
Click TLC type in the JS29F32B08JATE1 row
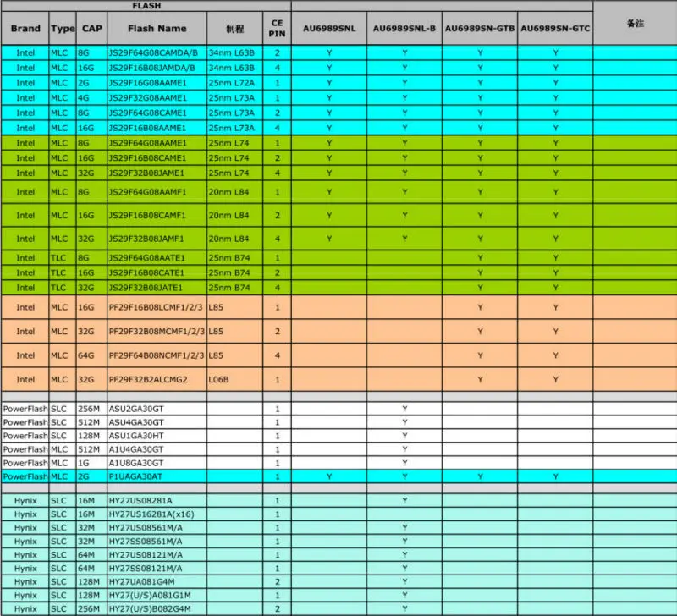(63, 288)
